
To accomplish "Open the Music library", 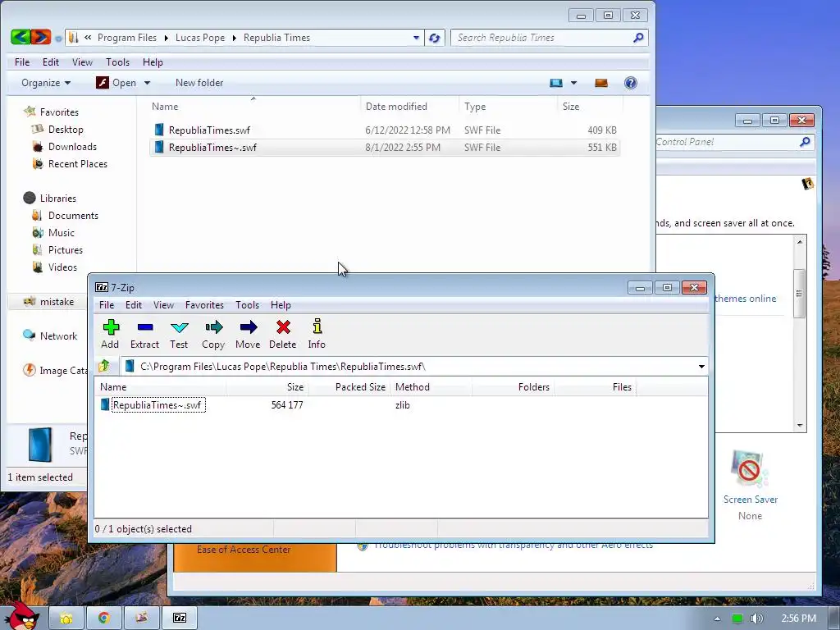I will [x=61, y=232].
